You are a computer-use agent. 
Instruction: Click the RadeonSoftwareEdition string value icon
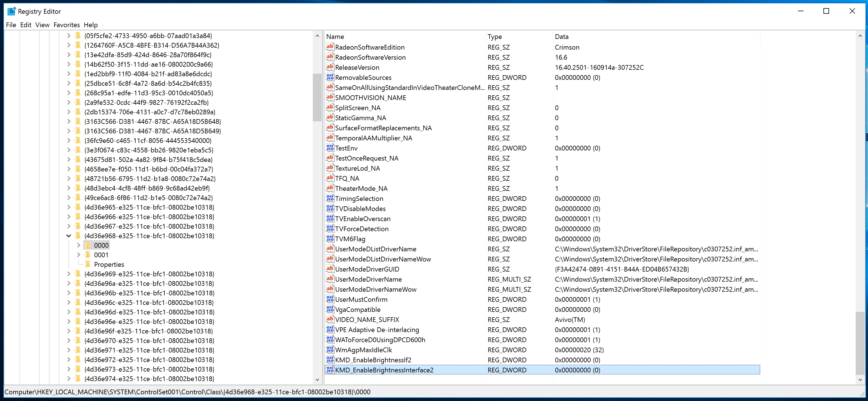(330, 47)
